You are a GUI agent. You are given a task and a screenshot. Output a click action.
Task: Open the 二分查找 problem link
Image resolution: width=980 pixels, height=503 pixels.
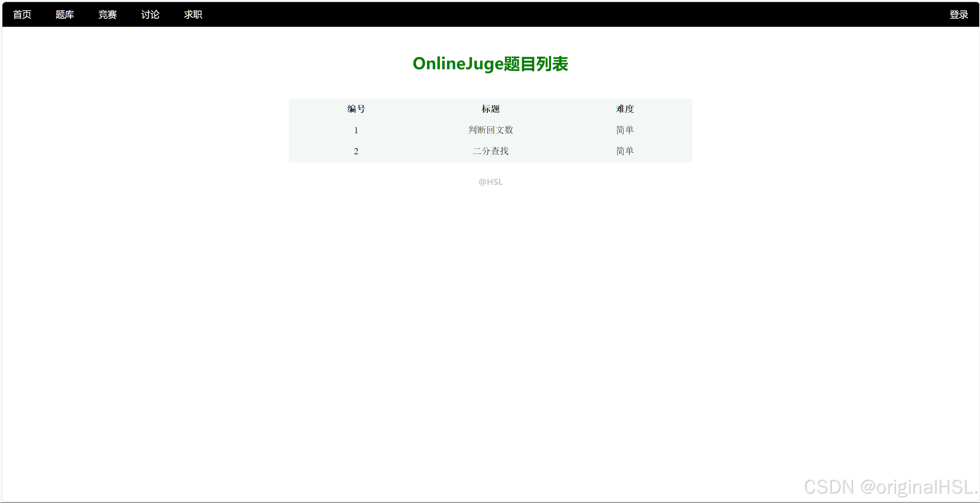pyautogui.click(x=490, y=151)
